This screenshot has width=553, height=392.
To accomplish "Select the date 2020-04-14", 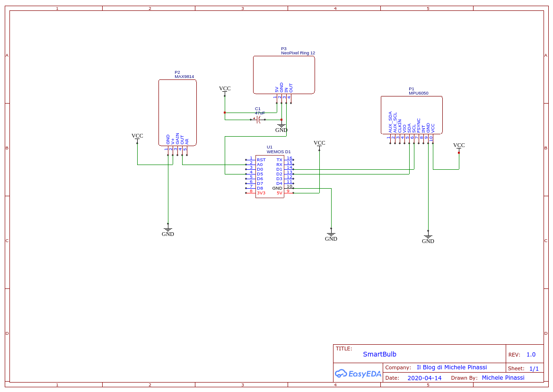I will tap(425, 378).
